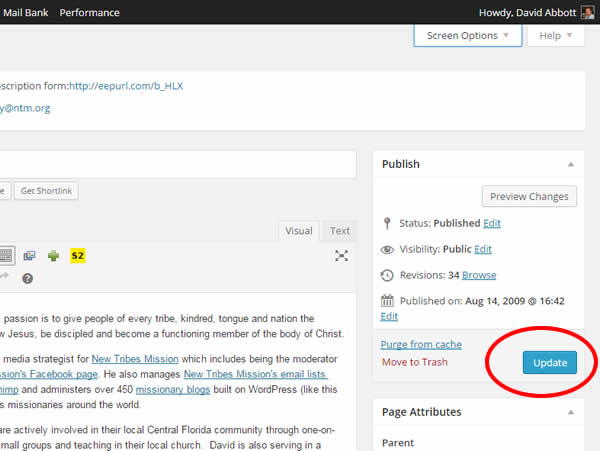
Task: Collapse the Publish panel arrow
Action: point(571,164)
